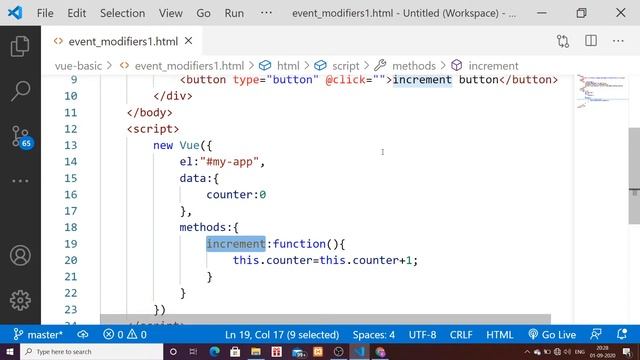Click the vertical editor scrollbar thumb

pos(634,176)
